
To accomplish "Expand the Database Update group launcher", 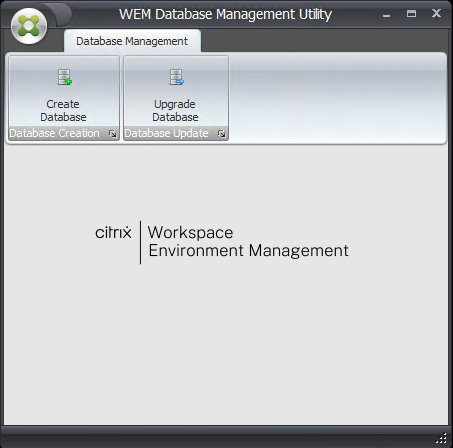I will click(221, 134).
